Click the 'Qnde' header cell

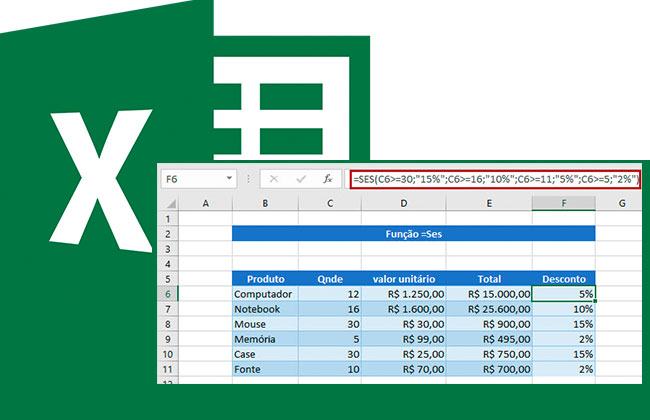pyautogui.click(x=330, y=279)
